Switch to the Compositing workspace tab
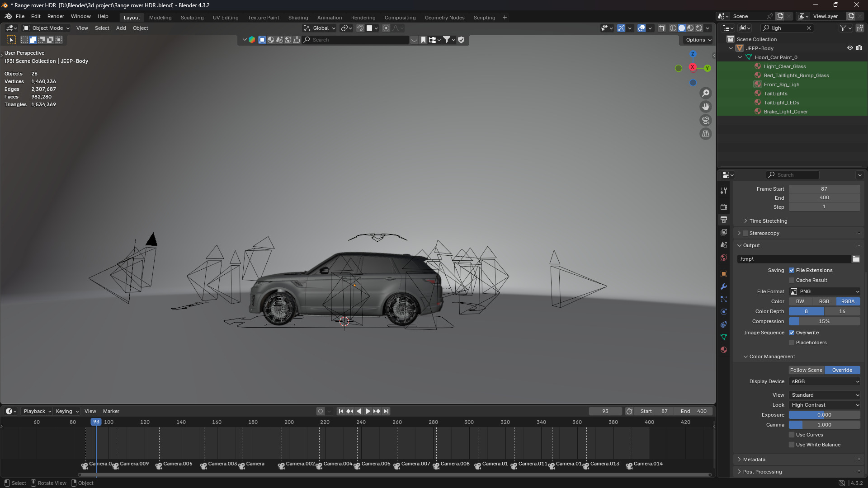 400,18
